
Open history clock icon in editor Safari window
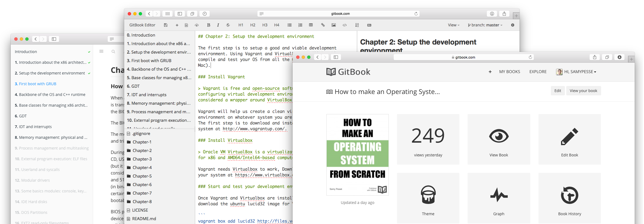(x=205, y=14)
